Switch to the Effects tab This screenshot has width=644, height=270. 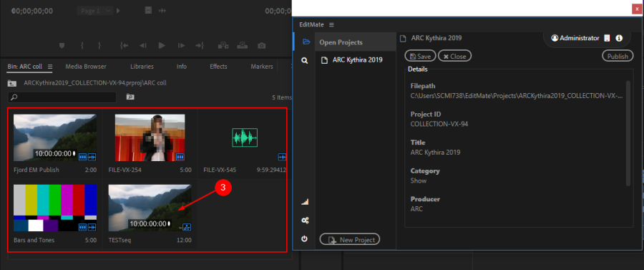pyautogui.click(x=218, y=67)
